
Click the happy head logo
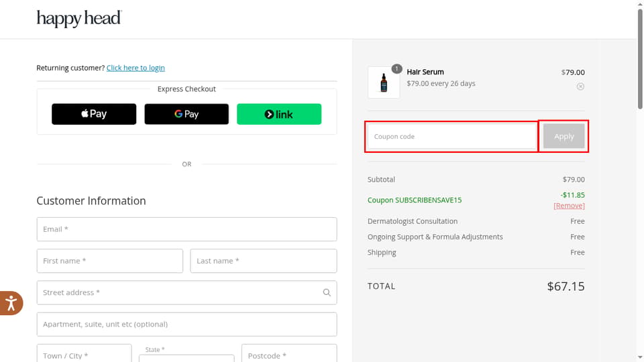point(79,19)
